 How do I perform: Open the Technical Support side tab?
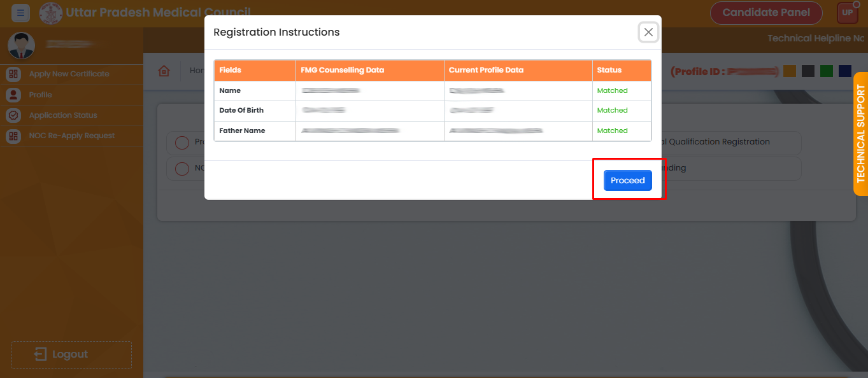pyautogui.click(x=860, y=134)
